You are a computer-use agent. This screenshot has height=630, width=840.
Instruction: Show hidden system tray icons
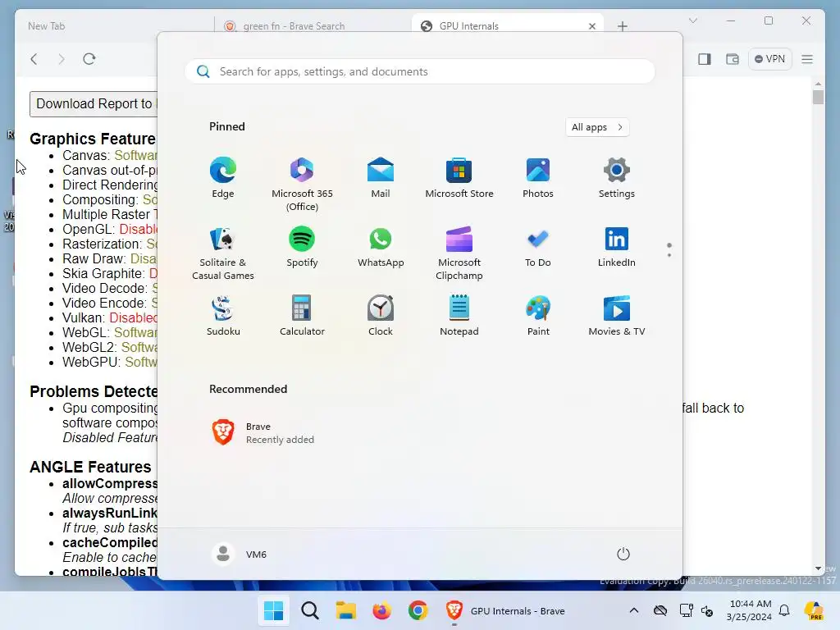tap(634, 610)
